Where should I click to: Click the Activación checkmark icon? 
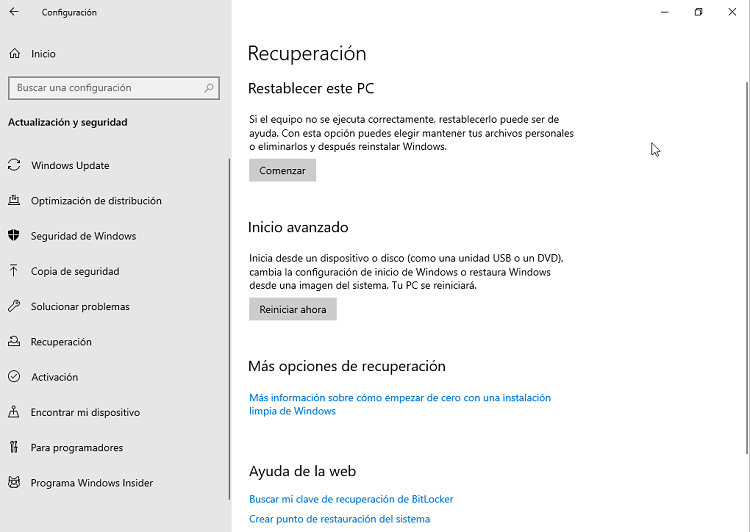click(x=14, y=377)
